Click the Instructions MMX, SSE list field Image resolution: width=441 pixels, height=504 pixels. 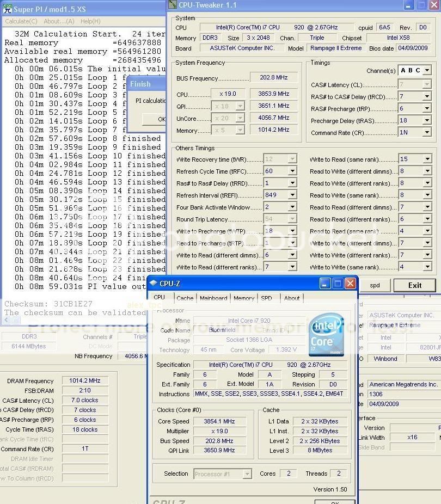pos(270,394)
